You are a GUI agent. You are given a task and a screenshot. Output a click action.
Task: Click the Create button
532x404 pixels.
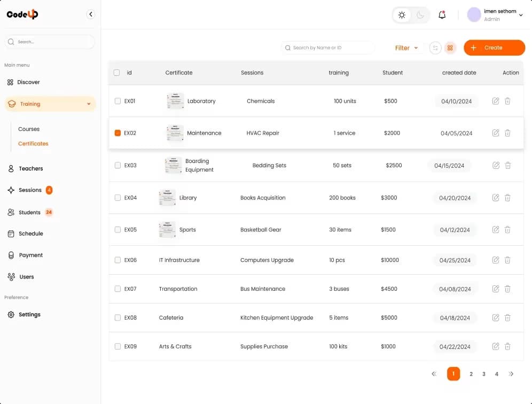point(494,48)
